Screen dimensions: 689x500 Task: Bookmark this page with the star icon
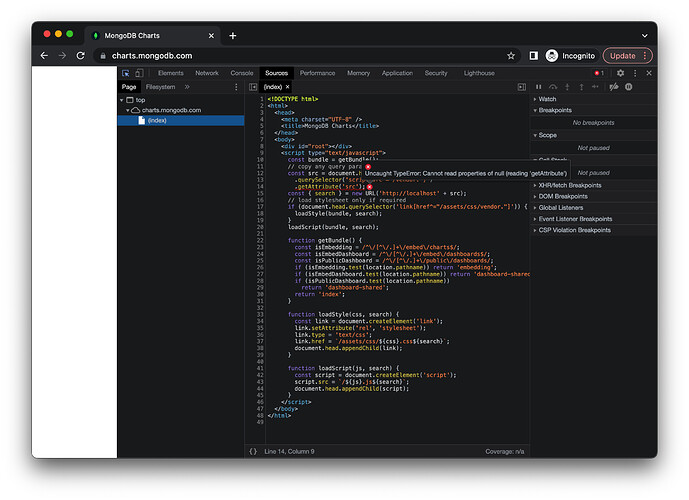click(x=511, y=56)
